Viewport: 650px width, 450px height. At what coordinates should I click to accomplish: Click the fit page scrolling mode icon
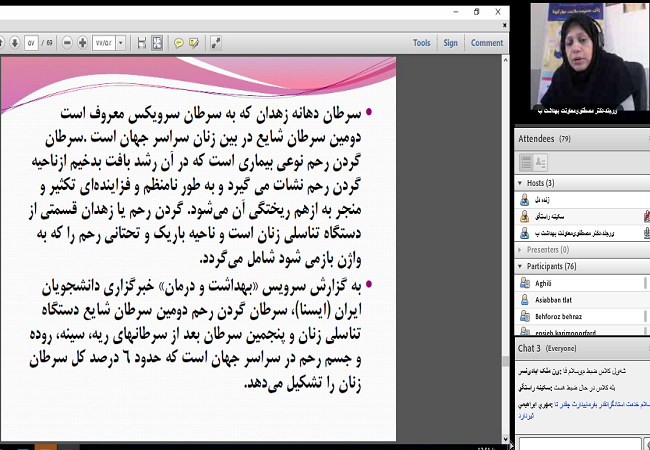[x=141, y=43]
